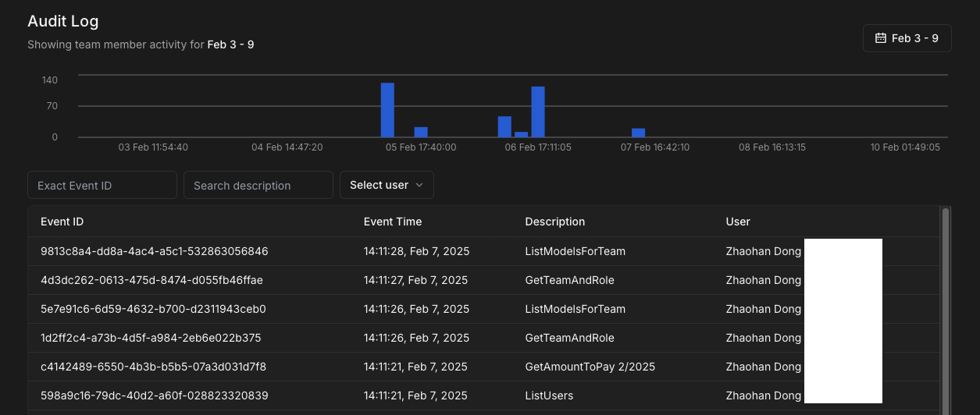Click the Event Time column header
980x415 pixels.
coord(393,222)
